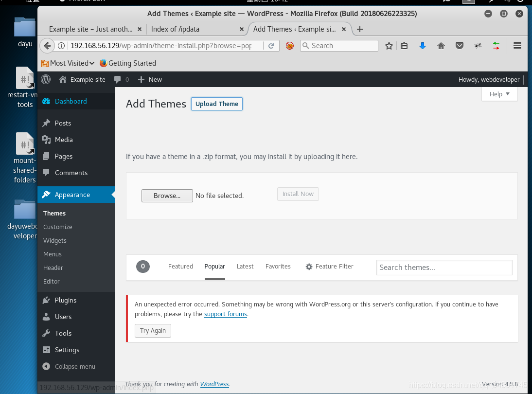Open Customize submenu item
This screenshot has width=532, height=394.
pyautogui.click(x=58, y=227)
